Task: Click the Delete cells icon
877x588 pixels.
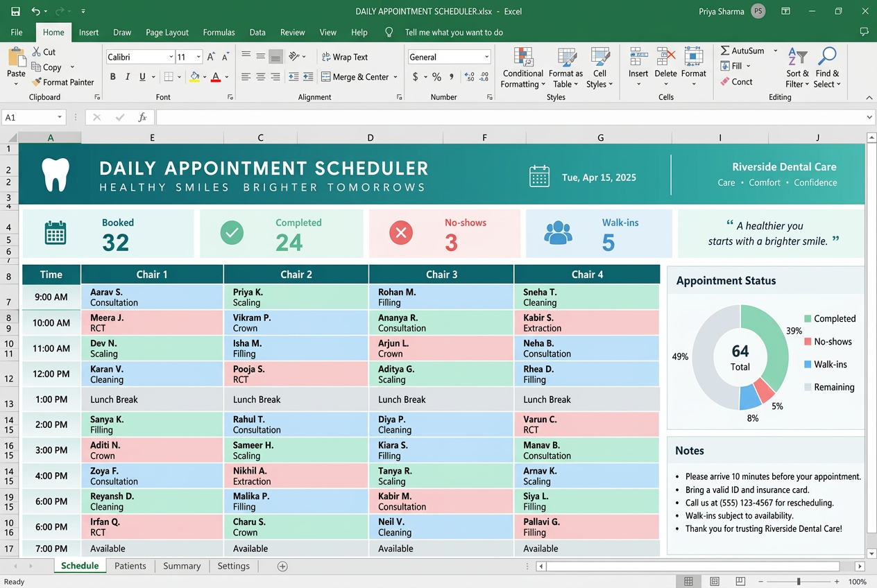Action: click(666, 57)
